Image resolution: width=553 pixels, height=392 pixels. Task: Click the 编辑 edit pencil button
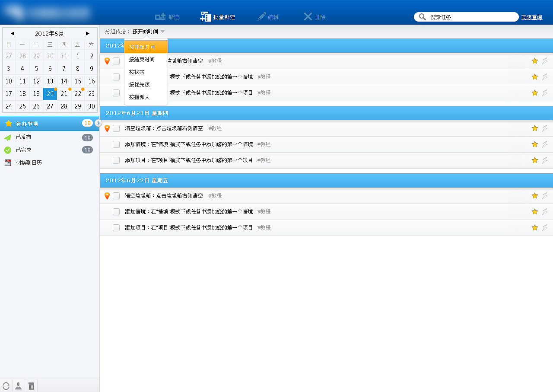point(268,17)
